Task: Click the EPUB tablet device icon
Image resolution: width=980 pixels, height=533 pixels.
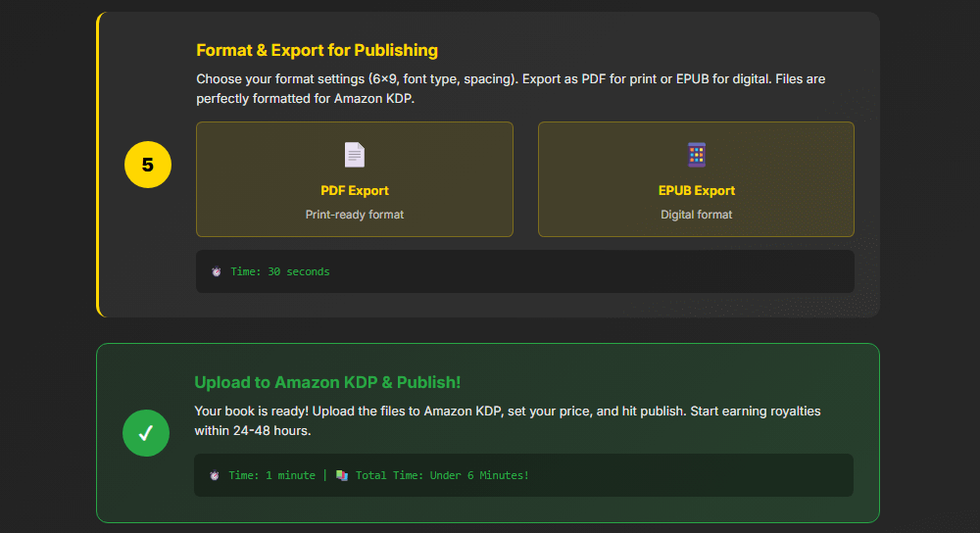Action: [x=696, y=155]
